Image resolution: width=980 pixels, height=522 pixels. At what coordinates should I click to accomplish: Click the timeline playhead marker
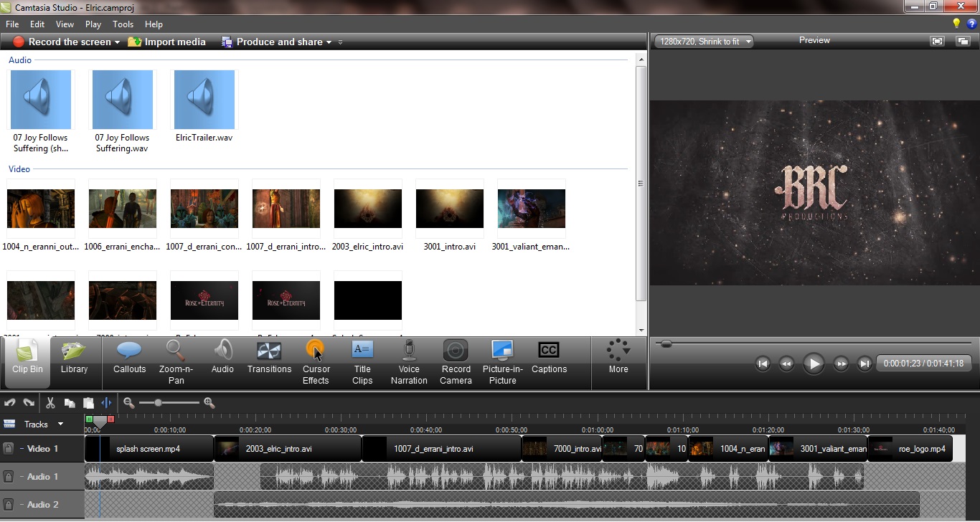(100, 423)
